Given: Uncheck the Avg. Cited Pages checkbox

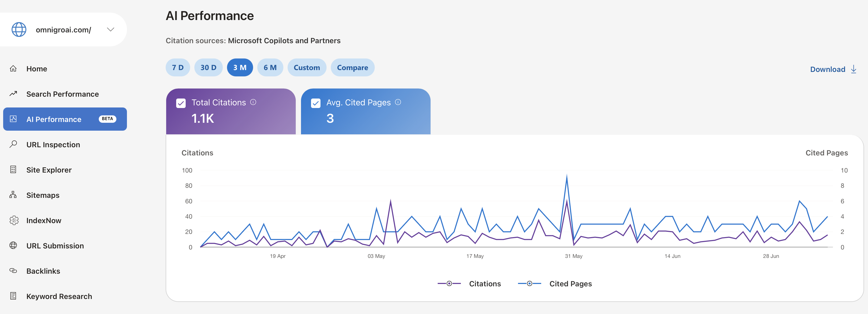Looking at the screenshot, I should (316, 103).
